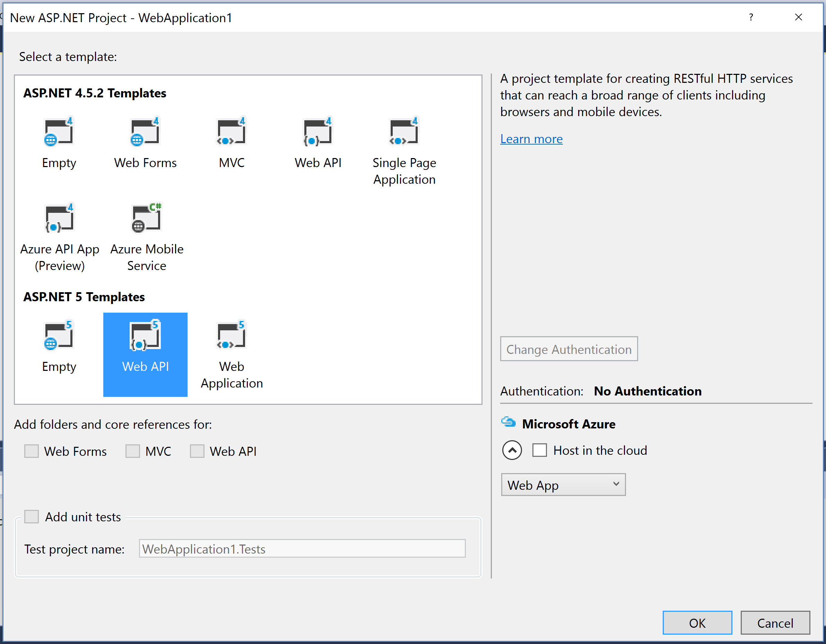Pick the MVC template icon
826x644 pixels.
coord(232,131)
